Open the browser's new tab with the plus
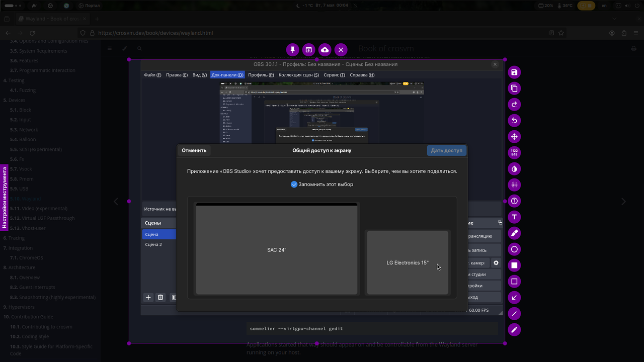The width and height of the screenshot is (644, 362). 97,19
